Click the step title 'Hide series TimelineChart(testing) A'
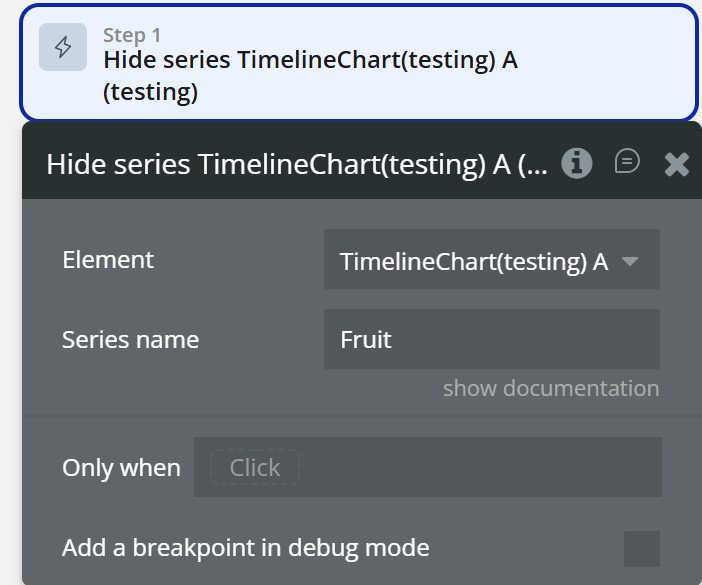Viewport: 702px width, 585px height. click(310, 60)
